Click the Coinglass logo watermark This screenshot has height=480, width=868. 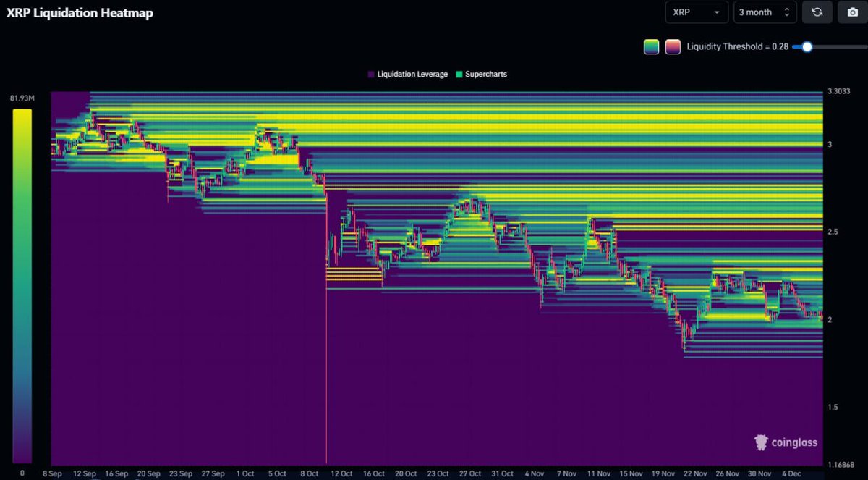786,442
